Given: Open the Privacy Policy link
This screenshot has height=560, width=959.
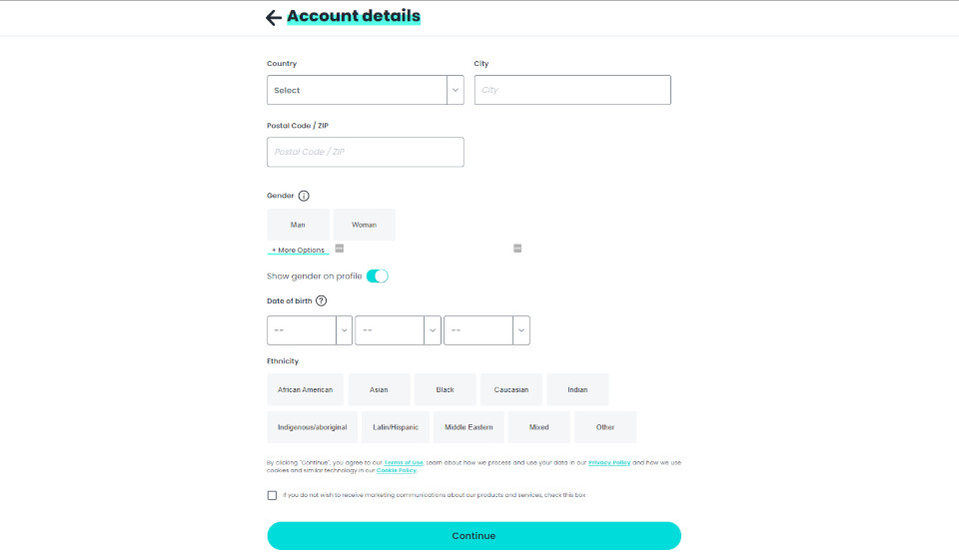Looking at the screenshot, I should 608,463.
